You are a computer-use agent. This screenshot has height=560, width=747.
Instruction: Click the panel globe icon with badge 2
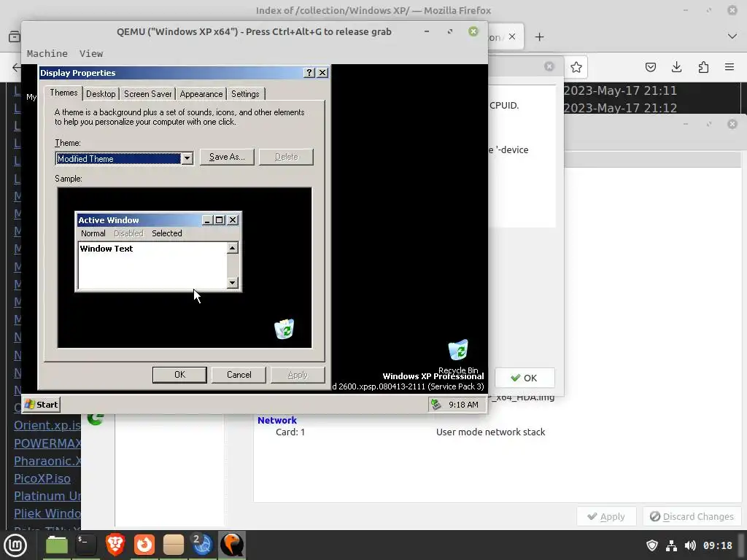(202, 545)
